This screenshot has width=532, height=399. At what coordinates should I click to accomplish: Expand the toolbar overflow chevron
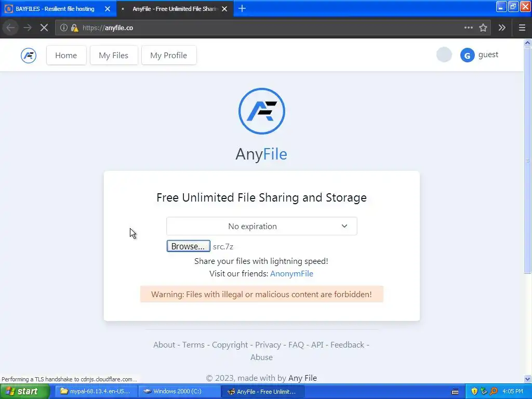coord(502,28)
